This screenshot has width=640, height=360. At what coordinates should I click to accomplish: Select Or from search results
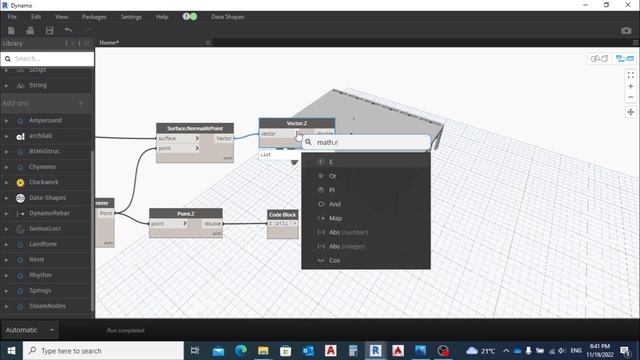point(366,176)
